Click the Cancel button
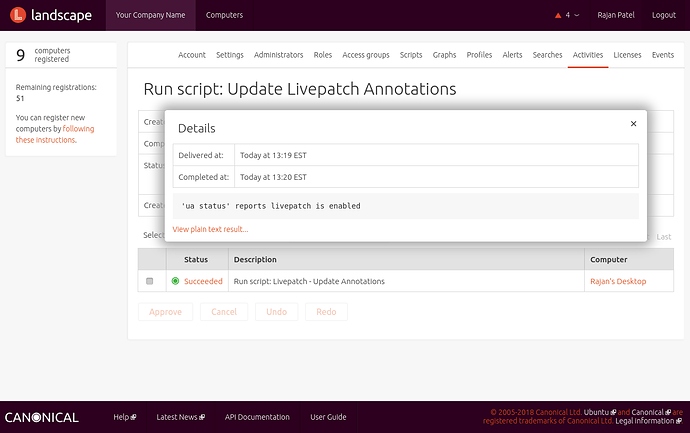 (x=224, y=312)
